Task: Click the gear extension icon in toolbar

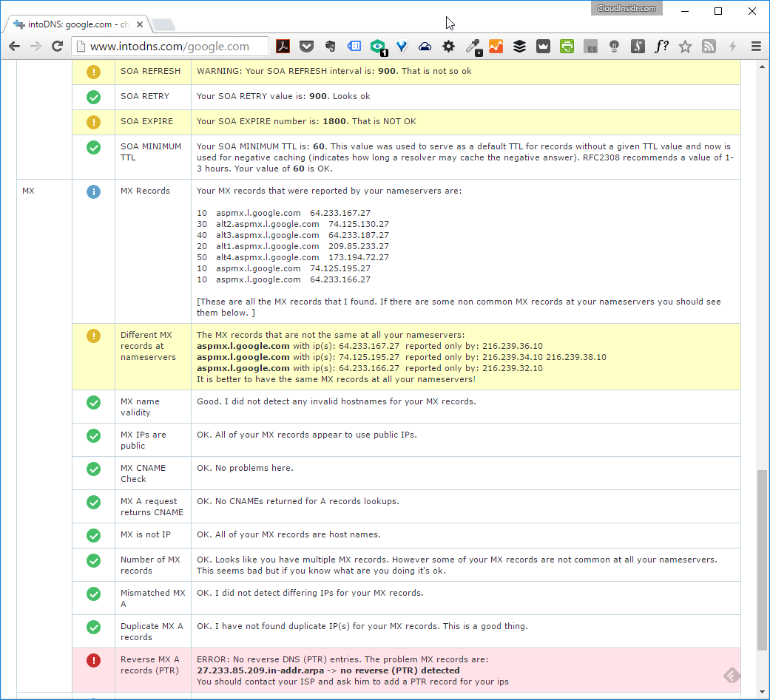Action: (448, 47)
